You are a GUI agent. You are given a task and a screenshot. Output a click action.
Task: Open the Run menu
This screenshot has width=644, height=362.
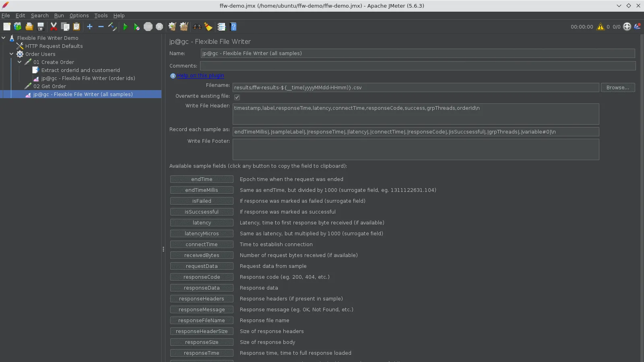[59, 15]
